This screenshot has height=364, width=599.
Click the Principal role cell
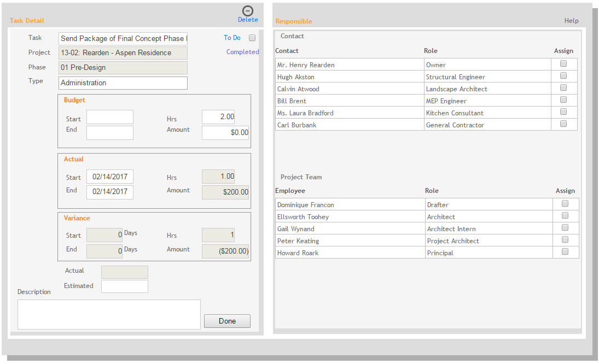pyautogui.click(x=489, y=253)
